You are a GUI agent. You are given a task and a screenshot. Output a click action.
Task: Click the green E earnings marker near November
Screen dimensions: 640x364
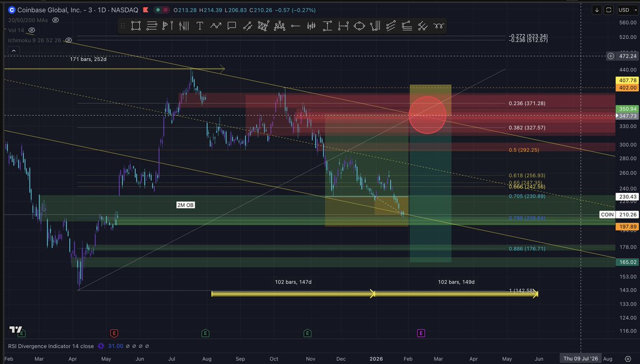coord(307,333)
